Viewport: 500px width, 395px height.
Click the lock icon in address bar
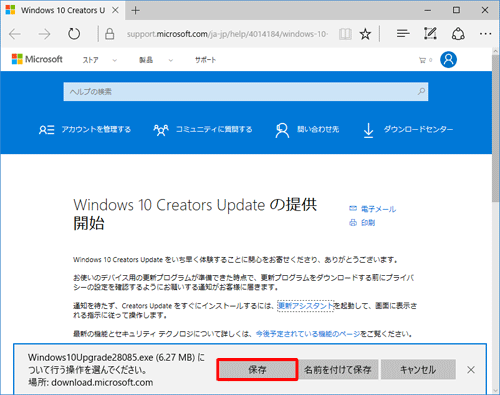coord(109,34)
